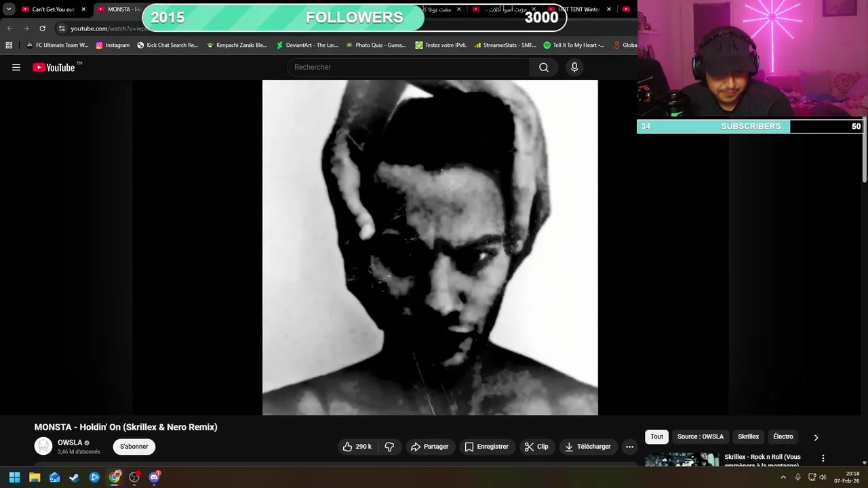Image resolution: width=868 pixels, height=488 pixels.
Task: Open clock showing 20:18 07-Feb-26
Action: (847, 477)
